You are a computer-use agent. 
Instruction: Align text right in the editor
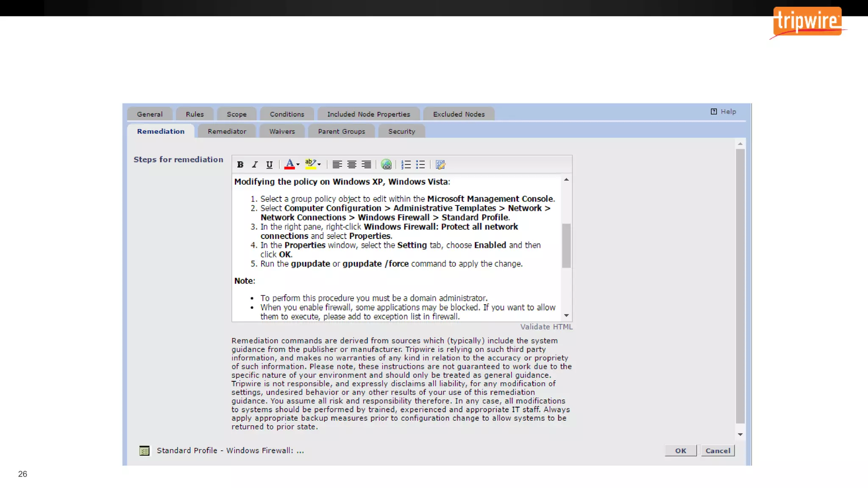pyautogui.click(x=366, y=165)
